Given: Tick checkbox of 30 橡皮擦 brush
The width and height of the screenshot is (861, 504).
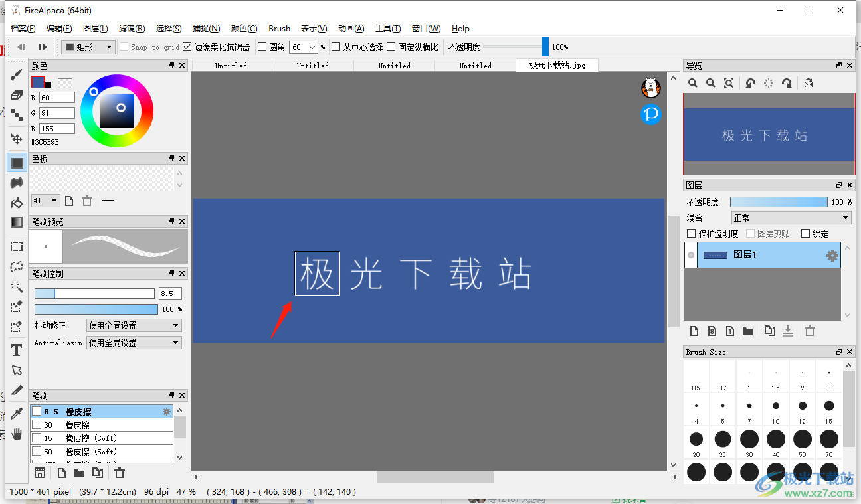Looking at the screenshot, I should [37, 425].
